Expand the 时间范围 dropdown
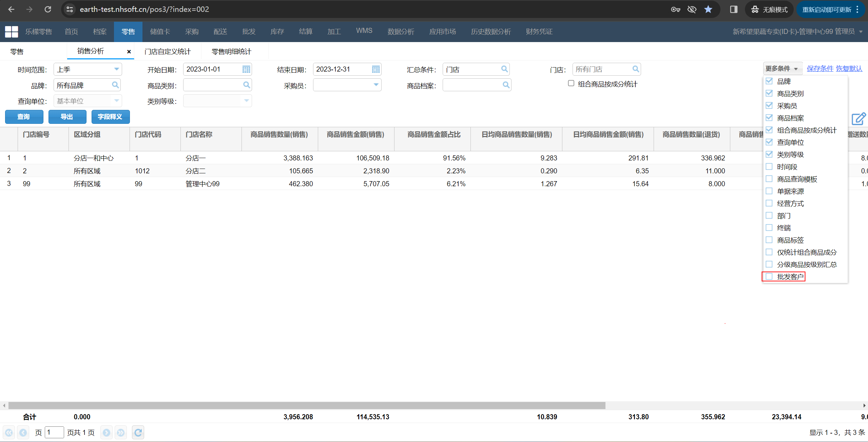This screenshot has width=868, height=442. 116,69
